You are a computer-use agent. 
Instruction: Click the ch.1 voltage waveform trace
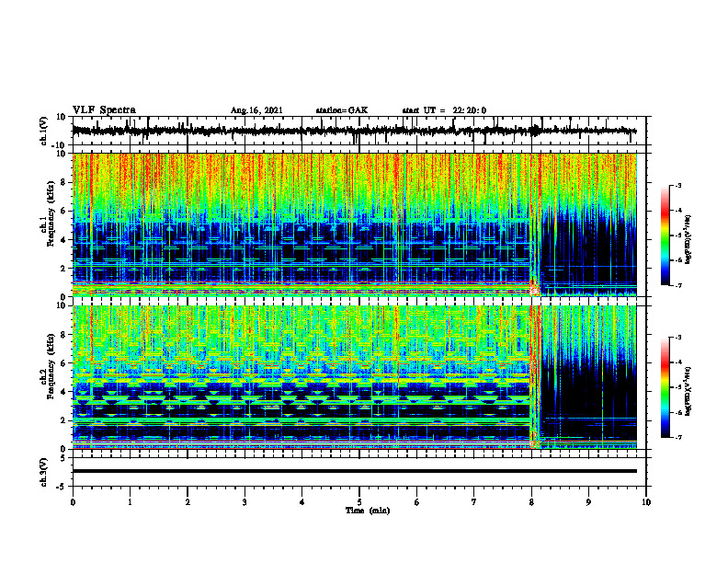[354, 131]
